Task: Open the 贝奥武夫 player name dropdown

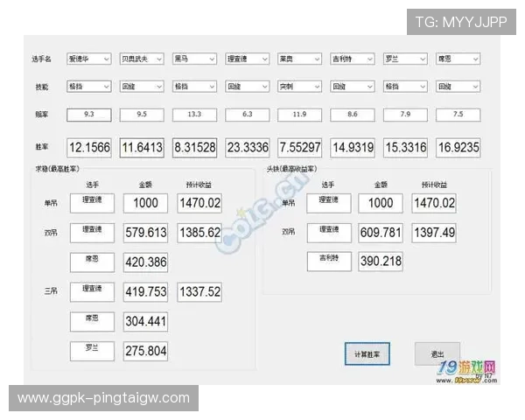Action: [x=142, y=59]
